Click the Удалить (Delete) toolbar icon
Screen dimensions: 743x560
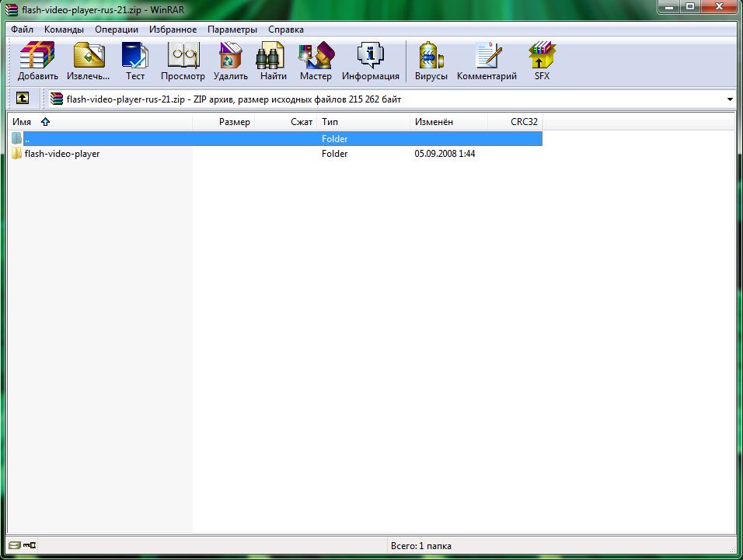click(230, 61)
